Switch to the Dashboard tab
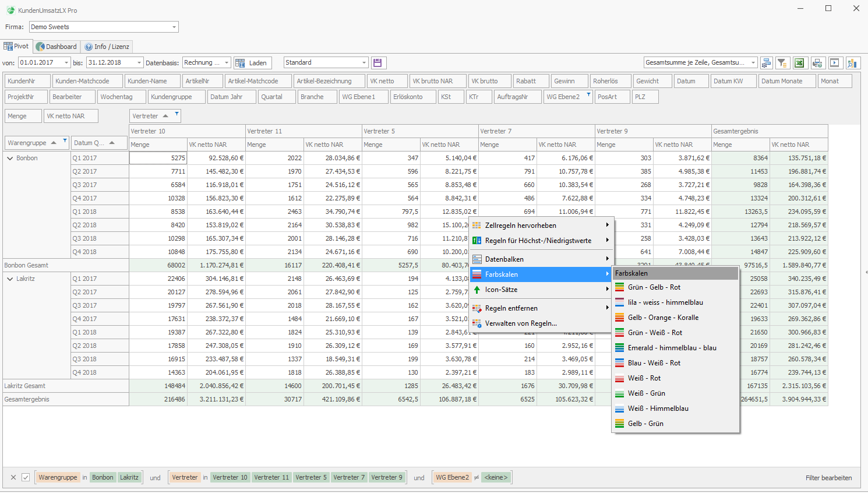868x493 pixels. pyautogui.click(x=57, y=47)
